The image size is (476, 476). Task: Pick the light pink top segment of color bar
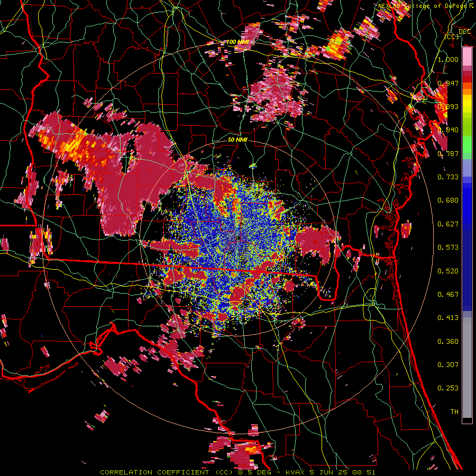(467, 57)
